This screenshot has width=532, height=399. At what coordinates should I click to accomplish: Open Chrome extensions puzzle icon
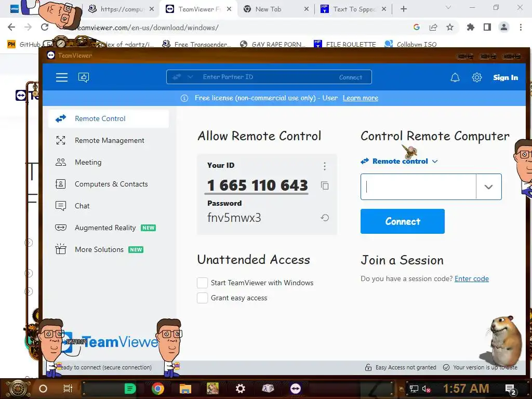point(470,27)
